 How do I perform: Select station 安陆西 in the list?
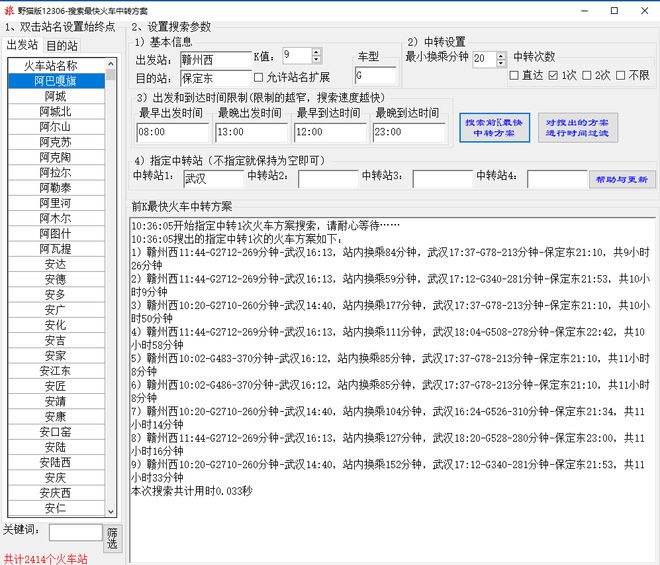click(56, 462)
